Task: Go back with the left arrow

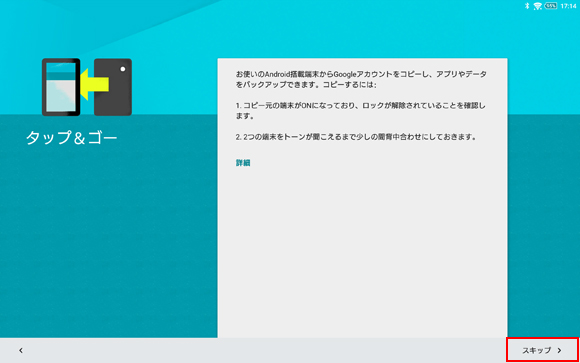Action: click(21, 350)
